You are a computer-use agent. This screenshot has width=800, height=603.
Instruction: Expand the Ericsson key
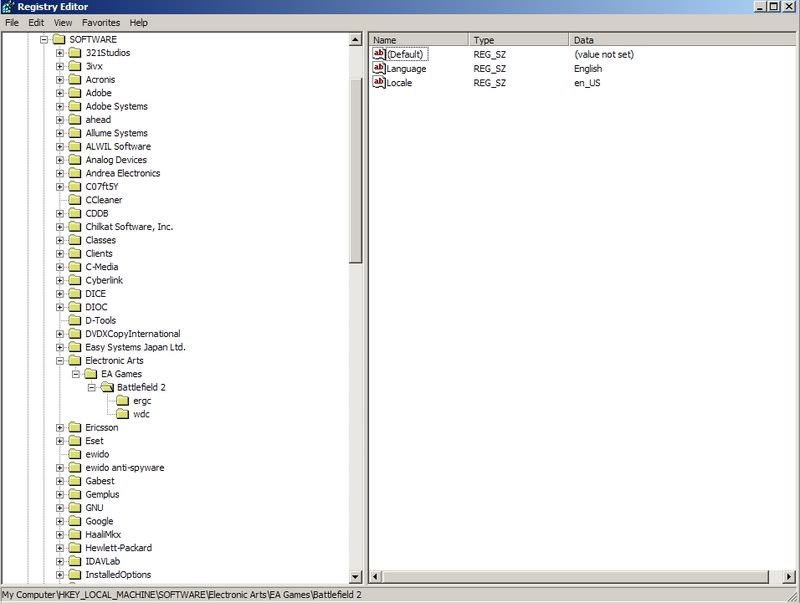(60, 428)
